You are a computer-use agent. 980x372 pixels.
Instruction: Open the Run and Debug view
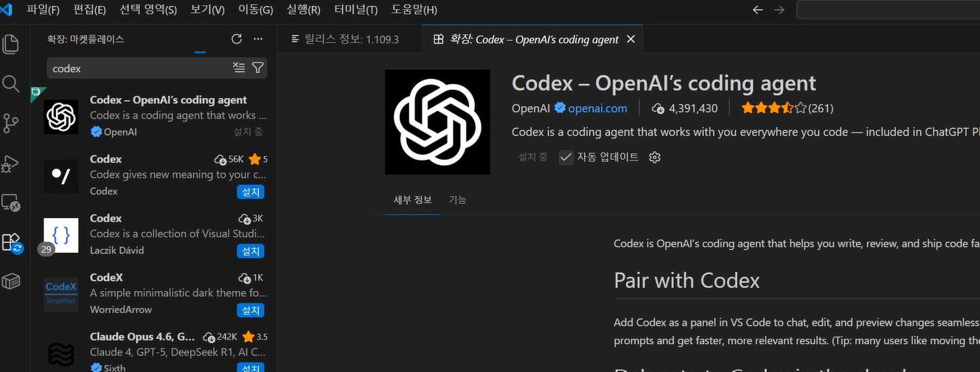click(x=11, y=163)
